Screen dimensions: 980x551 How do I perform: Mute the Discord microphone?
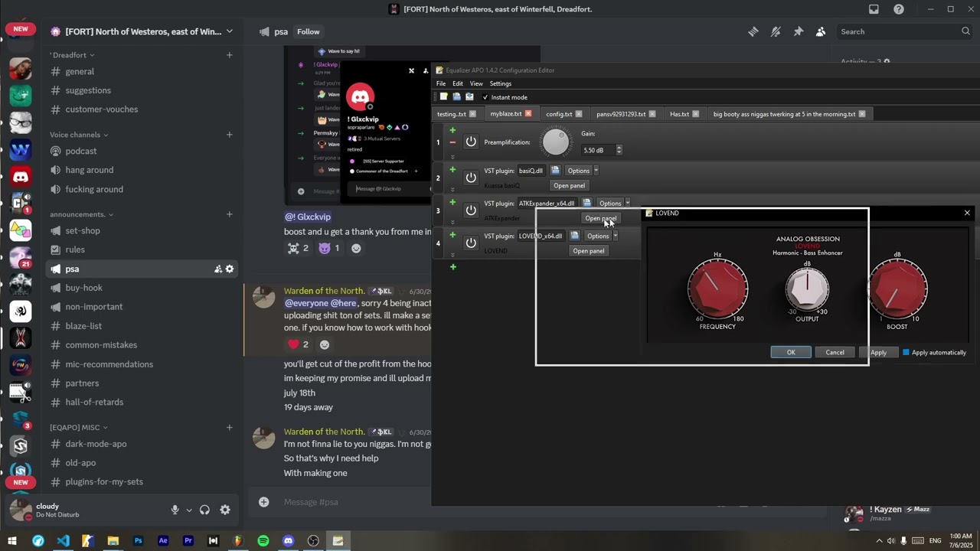pos(175,510)
